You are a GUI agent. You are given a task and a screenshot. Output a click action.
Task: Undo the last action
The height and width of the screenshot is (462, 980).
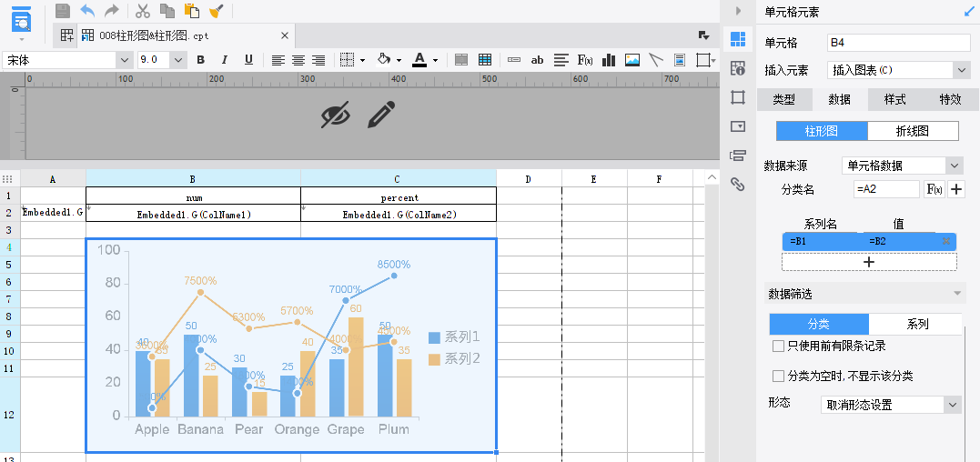[x=87, y=11]
